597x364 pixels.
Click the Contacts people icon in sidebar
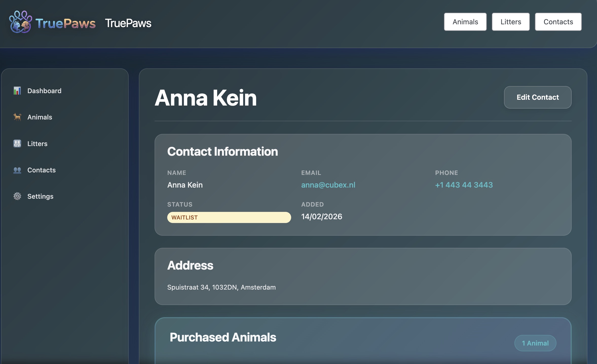17,170
